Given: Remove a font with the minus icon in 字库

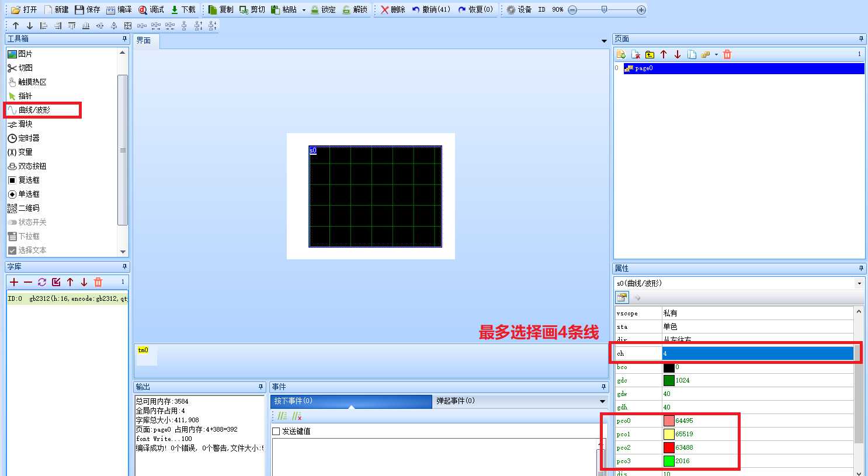Looking at the screenshot, I should pos(28,282).
